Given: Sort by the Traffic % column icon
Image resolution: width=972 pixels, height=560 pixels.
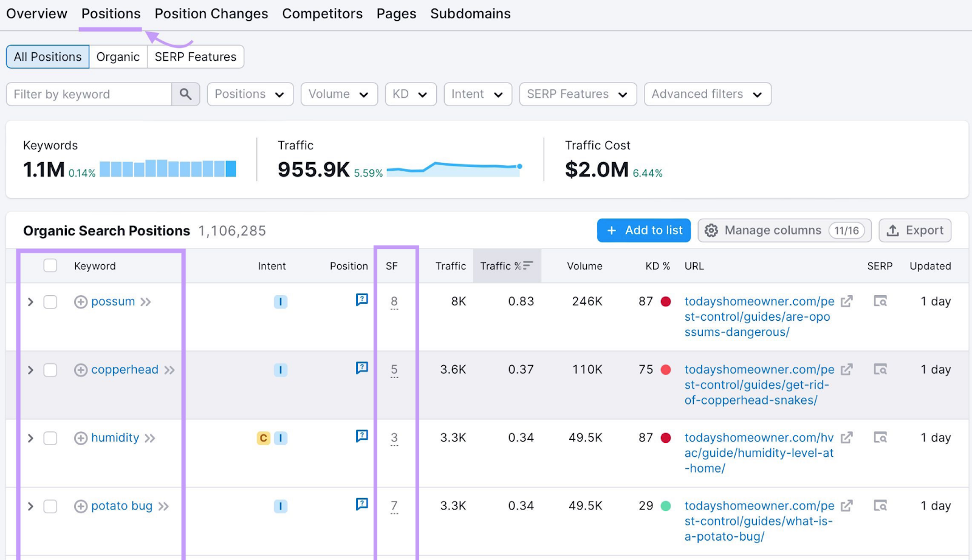Looking at the screenshot, I should pos(527,265).
